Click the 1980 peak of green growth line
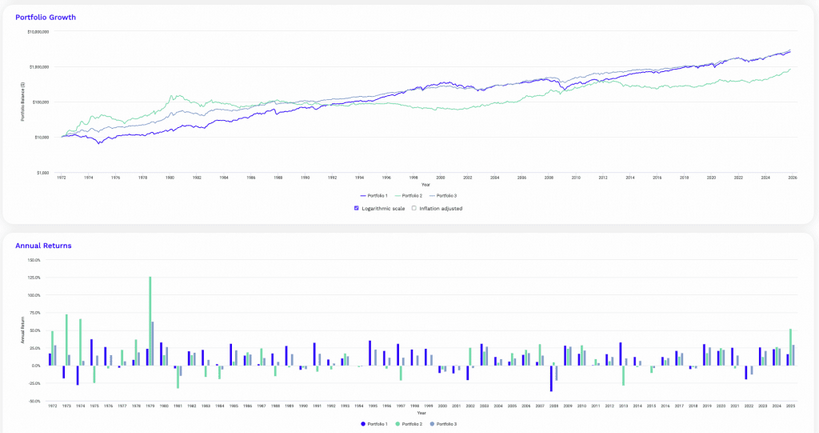The height and width of the screenshot is (433, 819). [174, 96]
